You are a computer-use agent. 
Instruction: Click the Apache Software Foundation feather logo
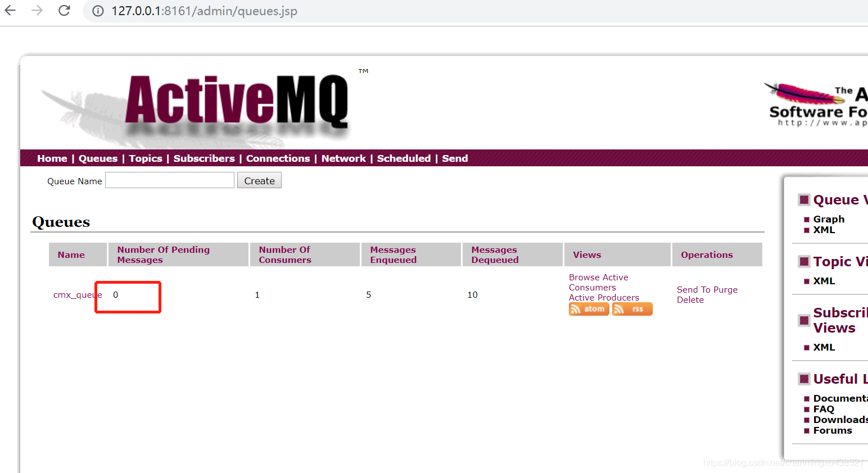point(815,104)
